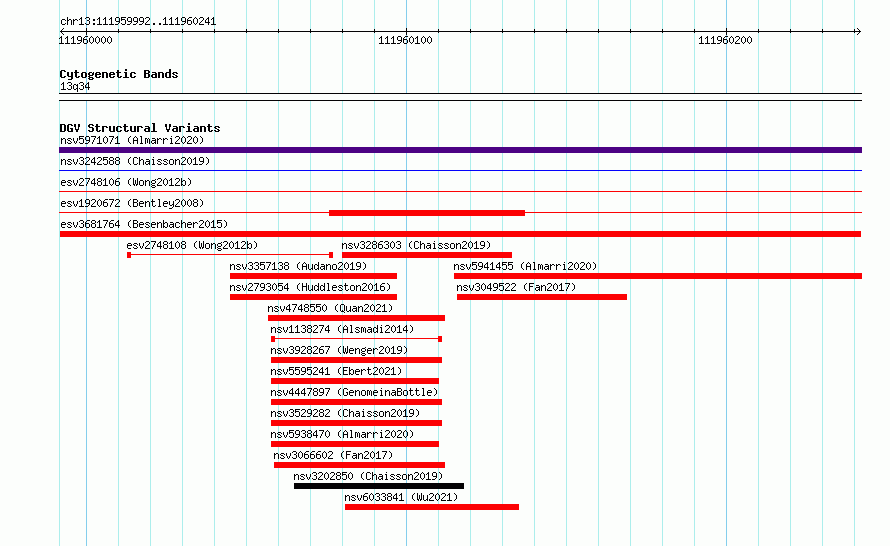Image resolution: width=890 pixels, height=546 pixels.
Task: Click nsv4447897 (GenomeinaBottle) label
Action: click(x=354, y=392)
